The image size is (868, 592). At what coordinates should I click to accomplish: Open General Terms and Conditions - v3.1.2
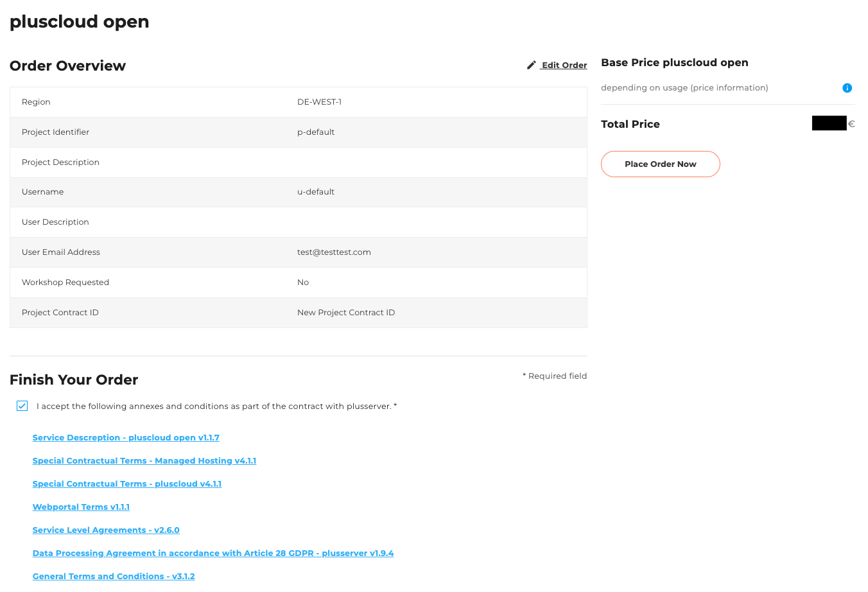point(113,576)
